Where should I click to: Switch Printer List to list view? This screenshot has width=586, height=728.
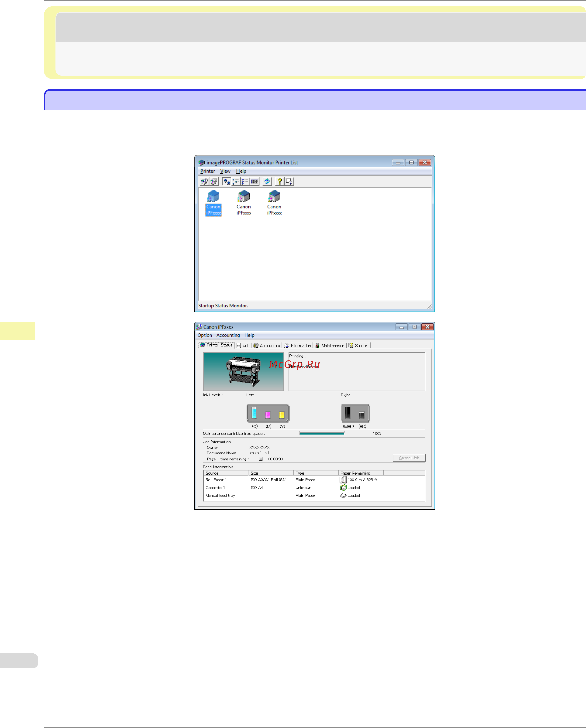click(245, 182)
